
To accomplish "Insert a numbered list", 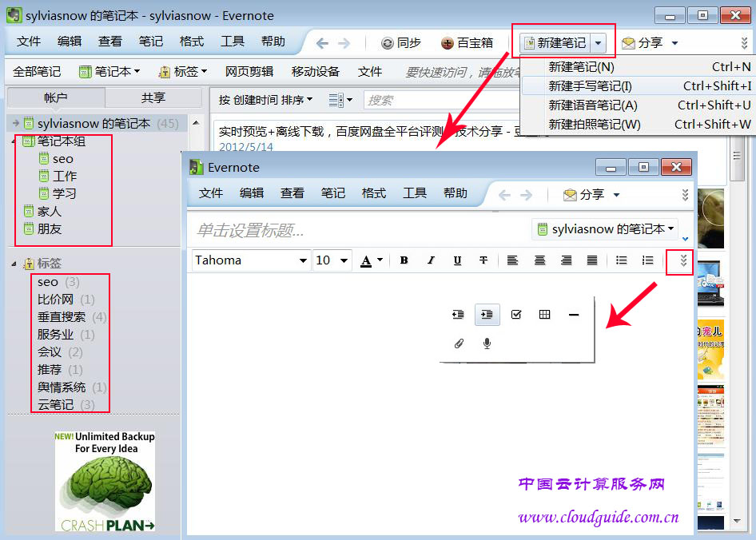I will point(647,260).
